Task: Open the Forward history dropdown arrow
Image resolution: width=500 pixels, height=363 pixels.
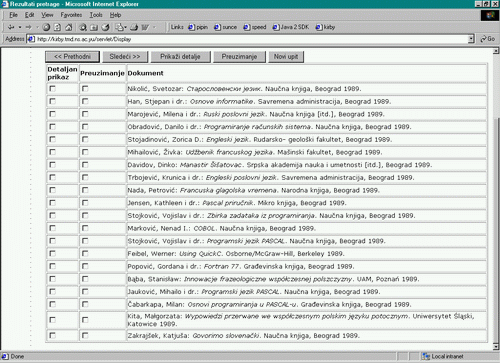Action: pos(37,27)
